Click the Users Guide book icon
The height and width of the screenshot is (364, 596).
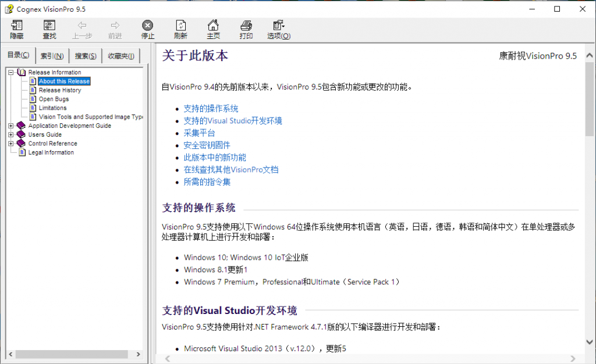tap(22, 134)
